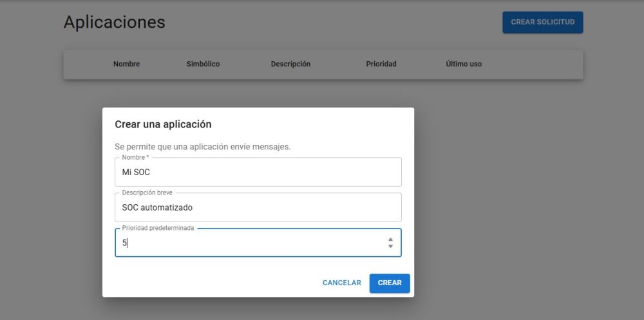The height and width of the screenshot is (320, 644).
Task: Click the Nombre column header
Action: 126,64
